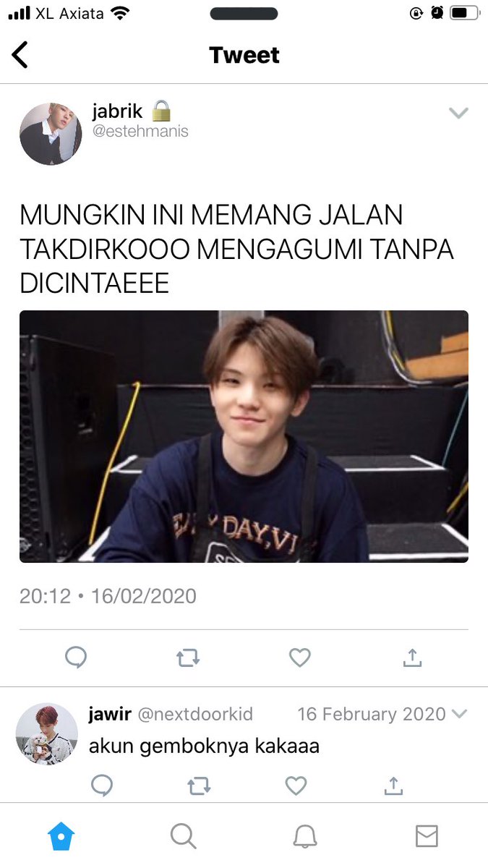Open the Search tab
Image resolution: width=488 pixels, height=868 pixels.
(184, 836)
